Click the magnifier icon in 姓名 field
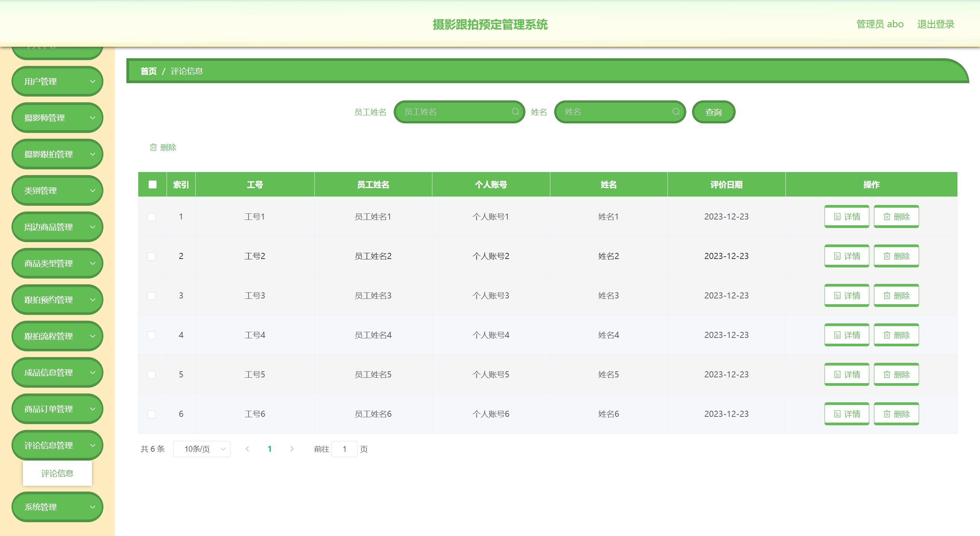Screen dimensions: 980x536 point(676,111)
